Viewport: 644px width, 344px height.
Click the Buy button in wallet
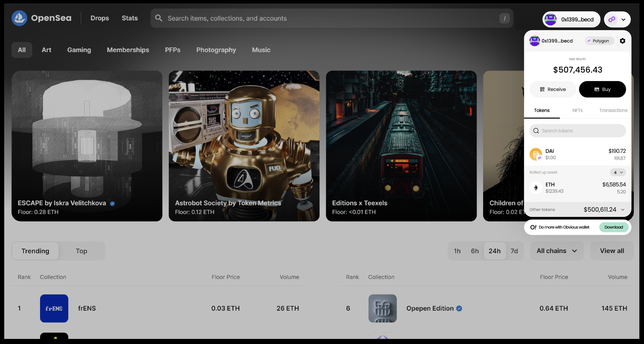602,89
